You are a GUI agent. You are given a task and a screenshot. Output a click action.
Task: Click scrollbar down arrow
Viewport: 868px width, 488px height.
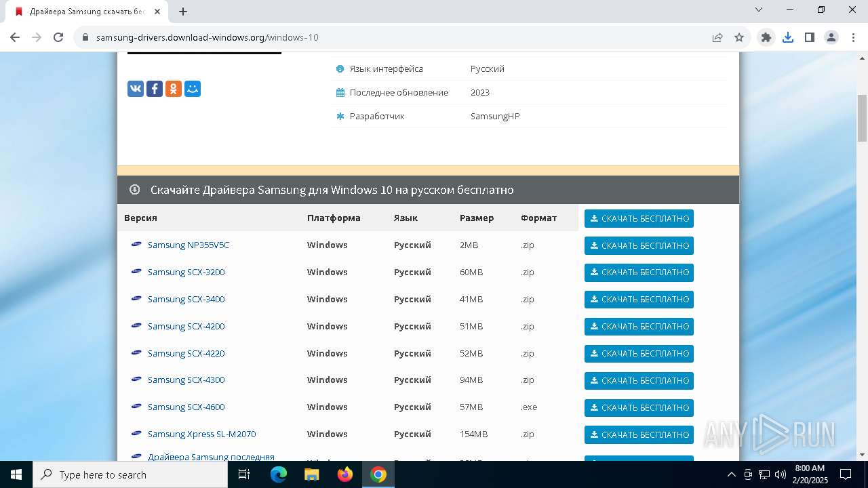[x=862, y=454]
